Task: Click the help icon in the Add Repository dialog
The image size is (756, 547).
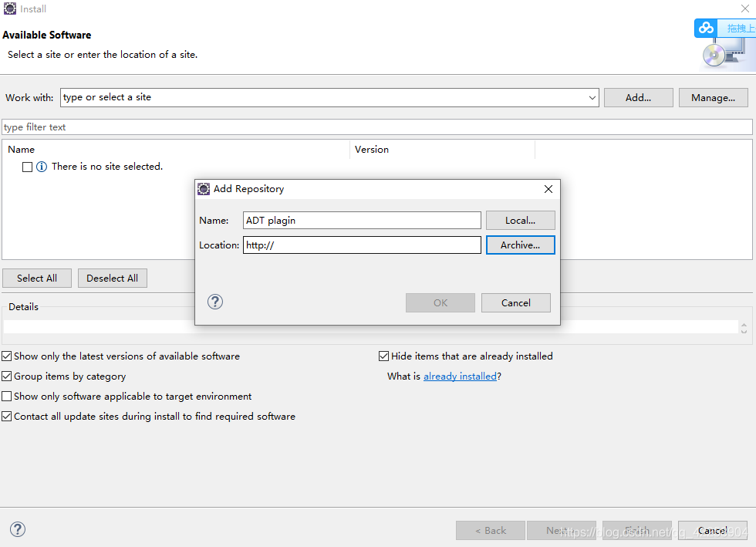Action: click(214, 302)
